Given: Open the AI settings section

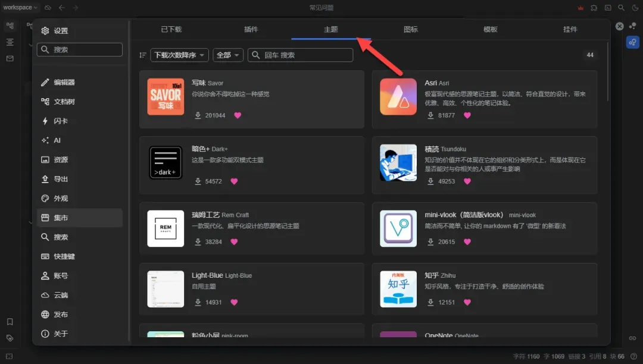Looking at the screenshot, I should 80,140.
